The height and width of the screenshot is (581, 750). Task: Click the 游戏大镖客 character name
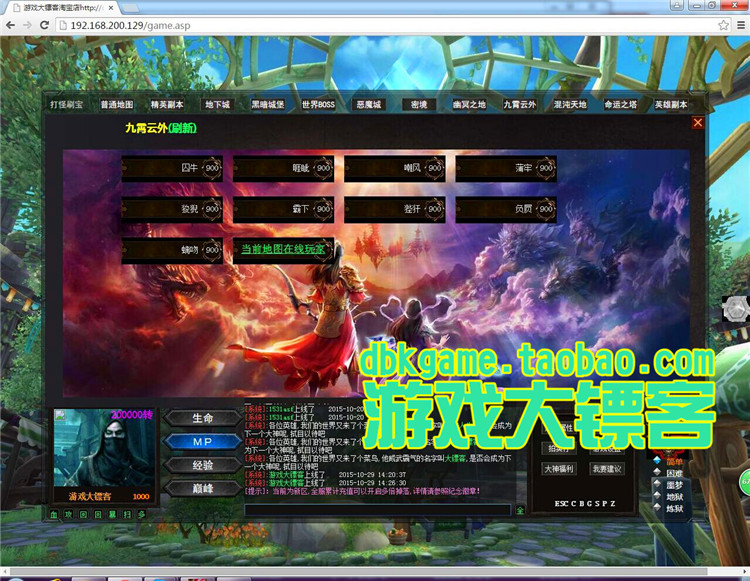pyautogui.click(x=90, y=496)
